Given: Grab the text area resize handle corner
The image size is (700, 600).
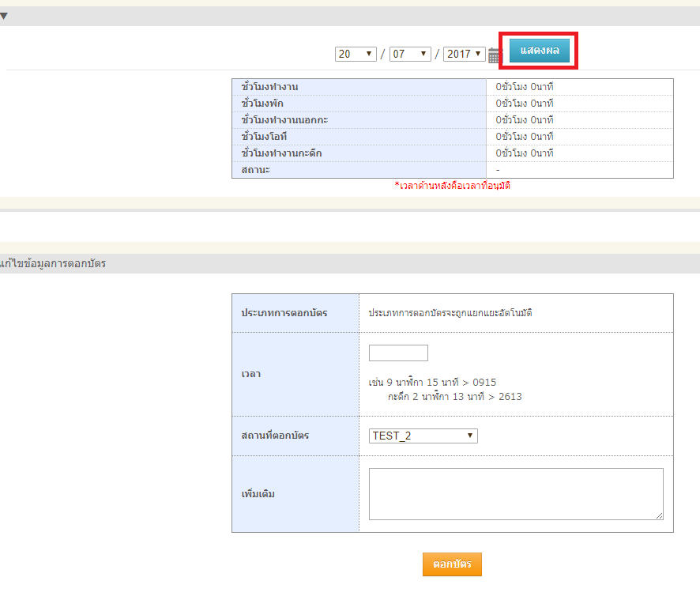Looking at the screenshot, I should point(659,515).
